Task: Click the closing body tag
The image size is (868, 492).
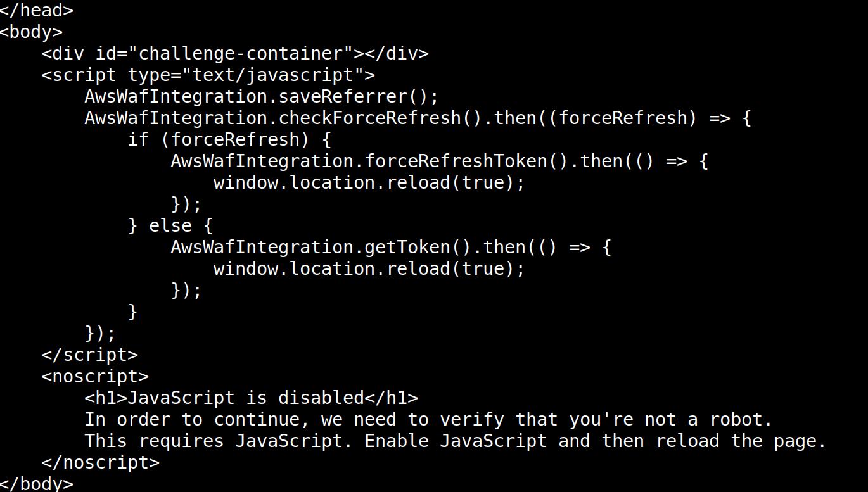Action: [x=37, y=484]
